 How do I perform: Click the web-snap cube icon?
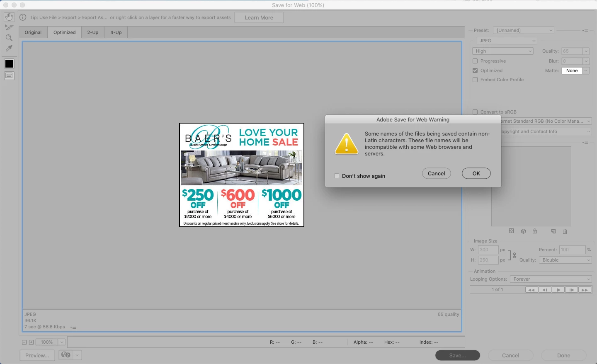(x=523, y=231)
